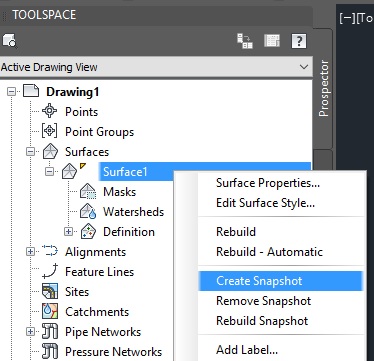Click the Point Groups bracket icon
Screen dimensions: 374x361
pos(49,131)
